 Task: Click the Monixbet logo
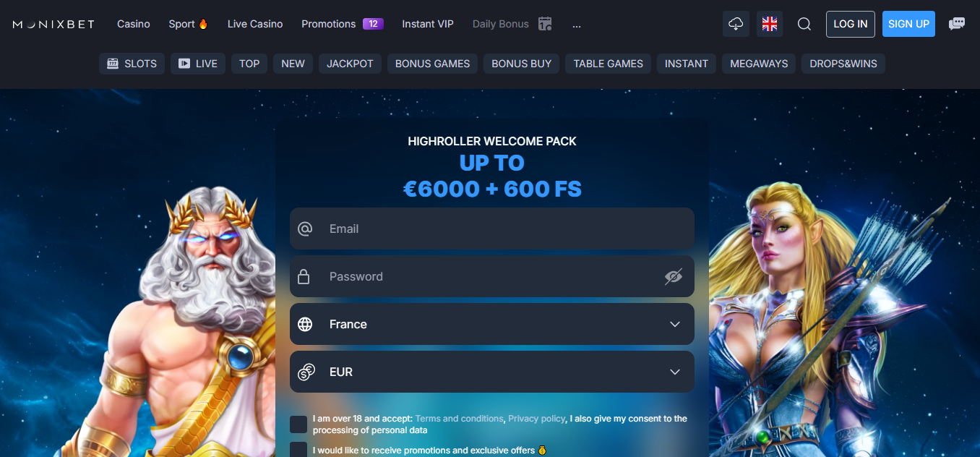(53, 24)
